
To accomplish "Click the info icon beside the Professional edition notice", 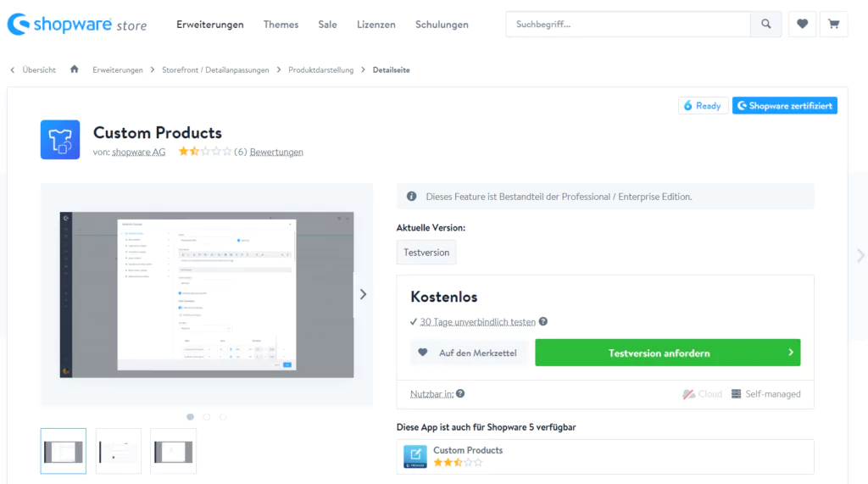I will pos(411,196).
